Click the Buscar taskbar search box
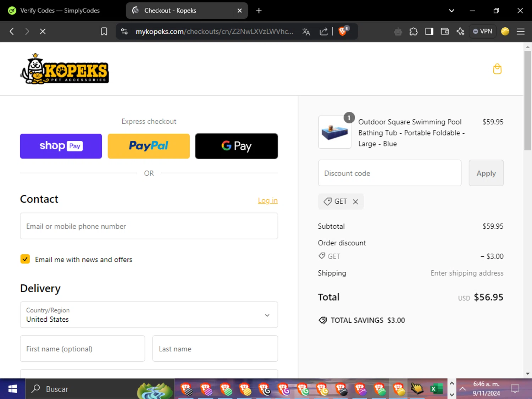Image resolution: width=532 pixels, height=399 pixels. [x=100, y=389]
